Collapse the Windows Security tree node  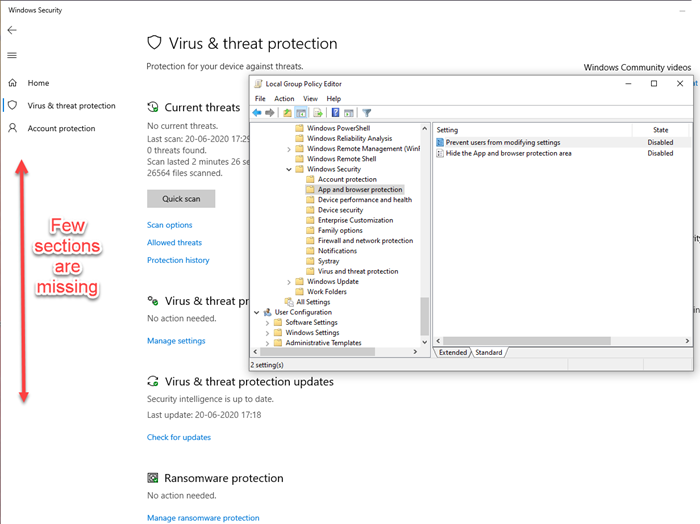pos(289,169)
